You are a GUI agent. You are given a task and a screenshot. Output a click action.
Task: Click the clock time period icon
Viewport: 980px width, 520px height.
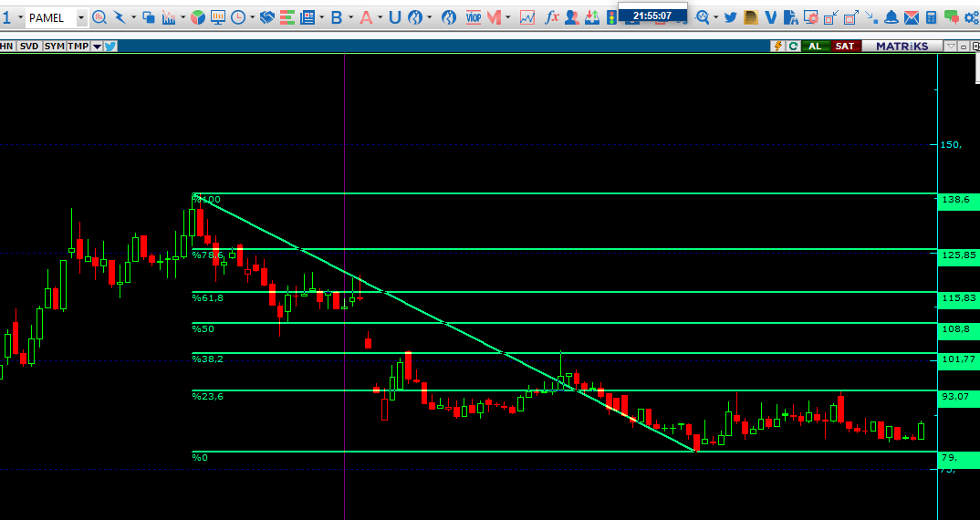(x=238, y=17)
